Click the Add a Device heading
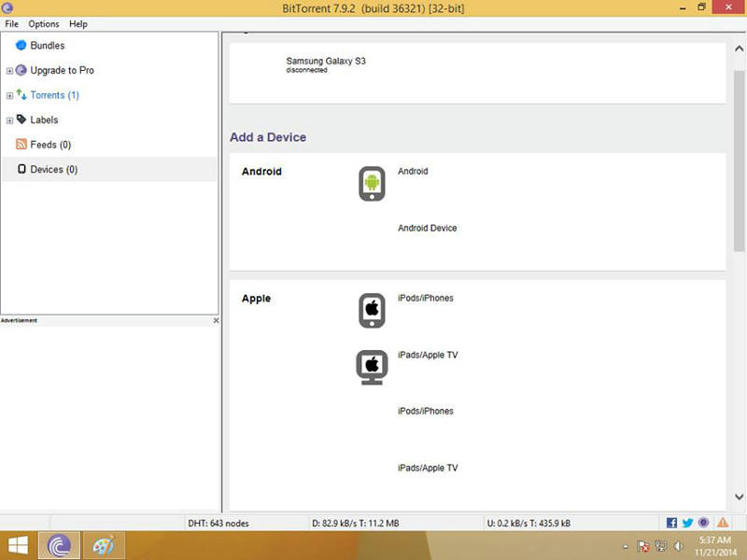This screenshot has height=560, width=747. [x=268, y=137]
